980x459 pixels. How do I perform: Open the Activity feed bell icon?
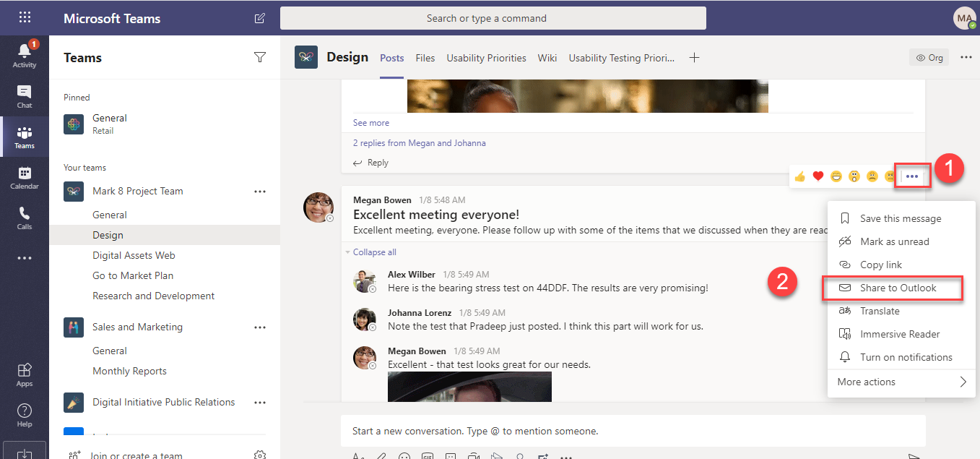pyautogui.click(x=25, y=51)
